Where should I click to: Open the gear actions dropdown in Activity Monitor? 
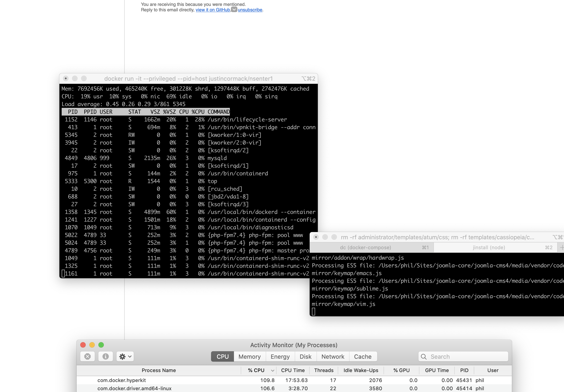point(125,356)
